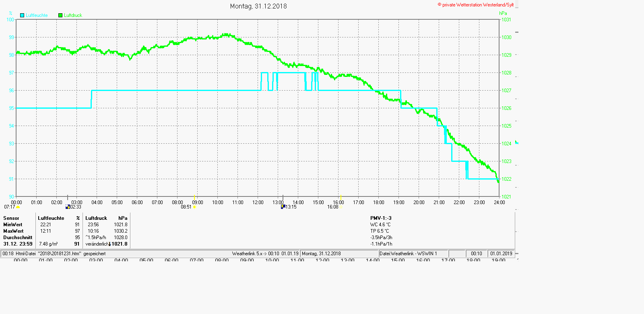Click the 'Luftdruck' legend label
Screen dimensions: 644x314
(73, 15)
